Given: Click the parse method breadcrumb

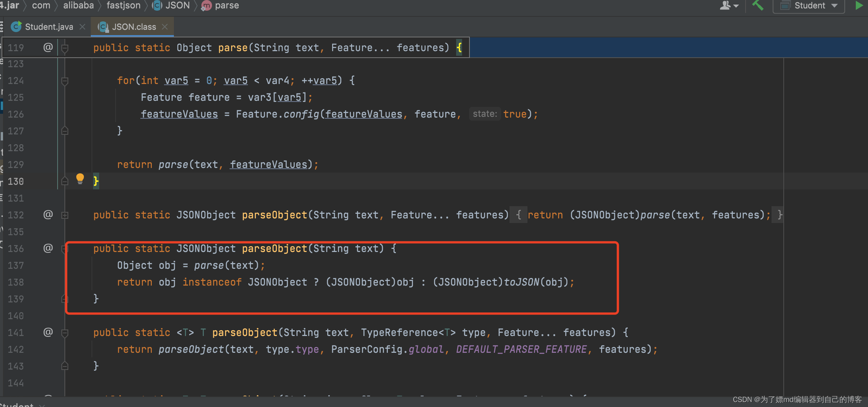Looking at the screenshot, I should coord(220,5).
